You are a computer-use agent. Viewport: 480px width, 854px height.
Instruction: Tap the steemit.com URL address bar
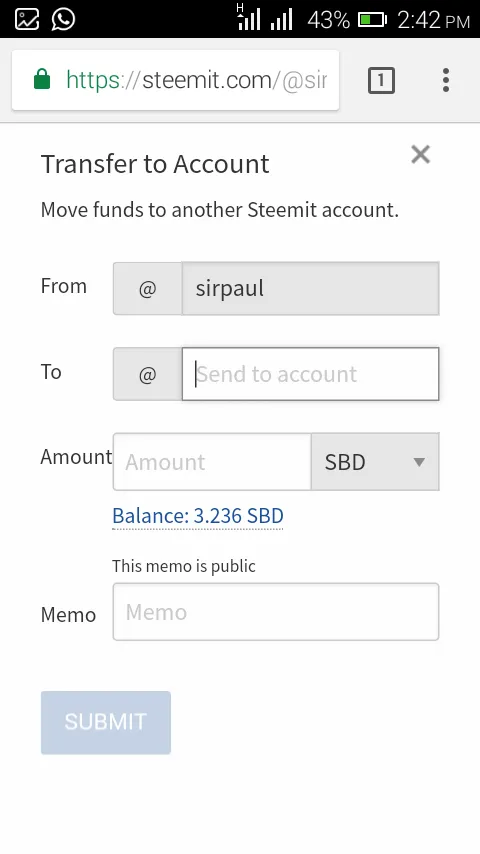coord(175,80)
